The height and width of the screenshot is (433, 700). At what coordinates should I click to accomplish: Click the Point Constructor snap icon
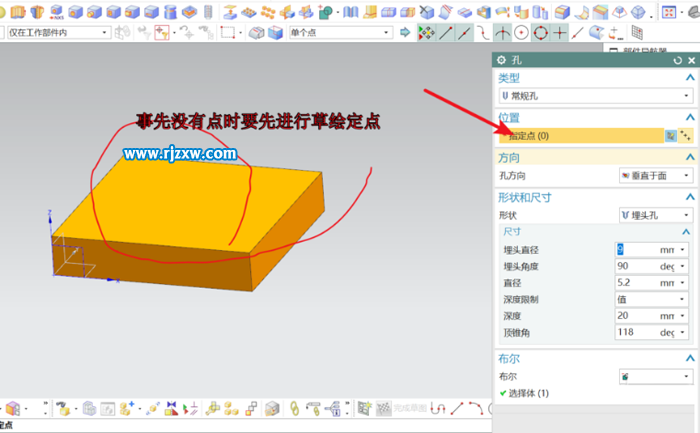(616, 33)
